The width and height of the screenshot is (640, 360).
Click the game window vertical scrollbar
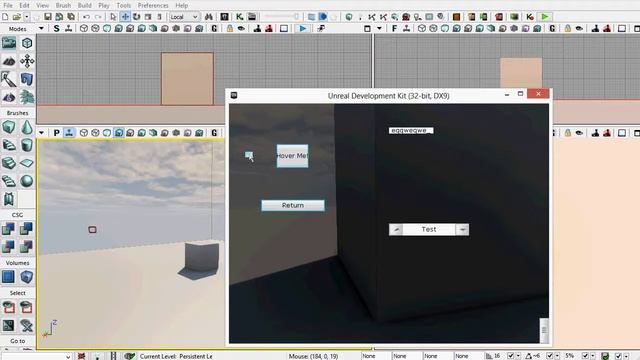[x=544, y=330]
